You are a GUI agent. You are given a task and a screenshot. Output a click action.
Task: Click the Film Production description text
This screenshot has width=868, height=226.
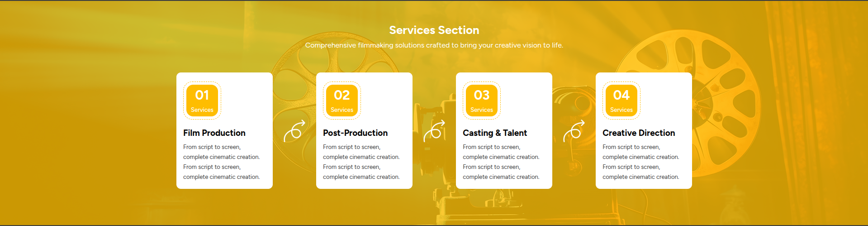(x=221, y=162)
